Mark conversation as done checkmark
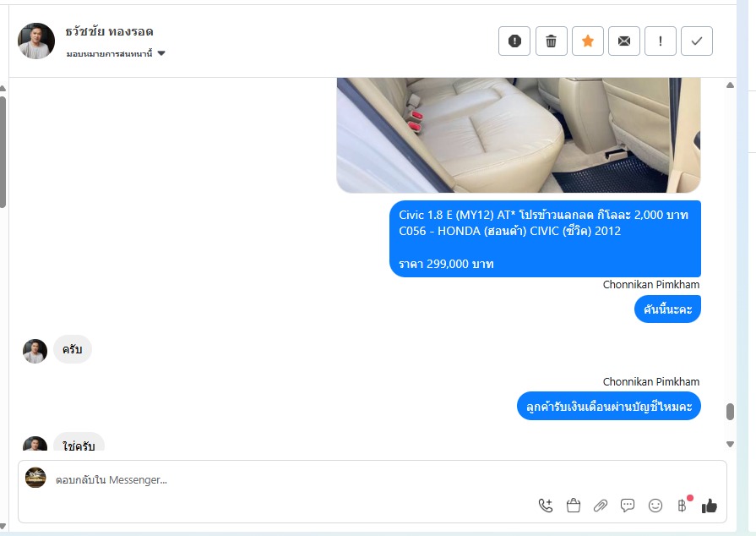The height and width of the screenshot is (536, 756). tap(697, 41)
